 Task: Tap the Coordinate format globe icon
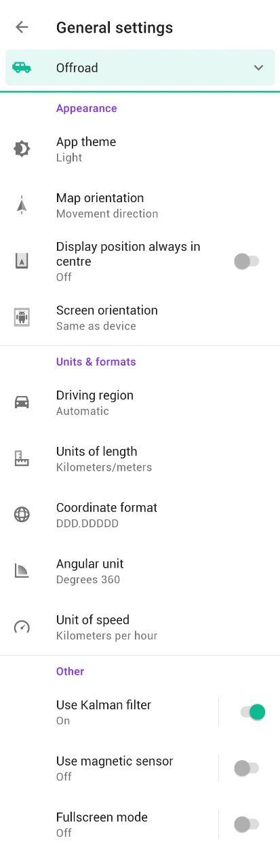(22, 515)
